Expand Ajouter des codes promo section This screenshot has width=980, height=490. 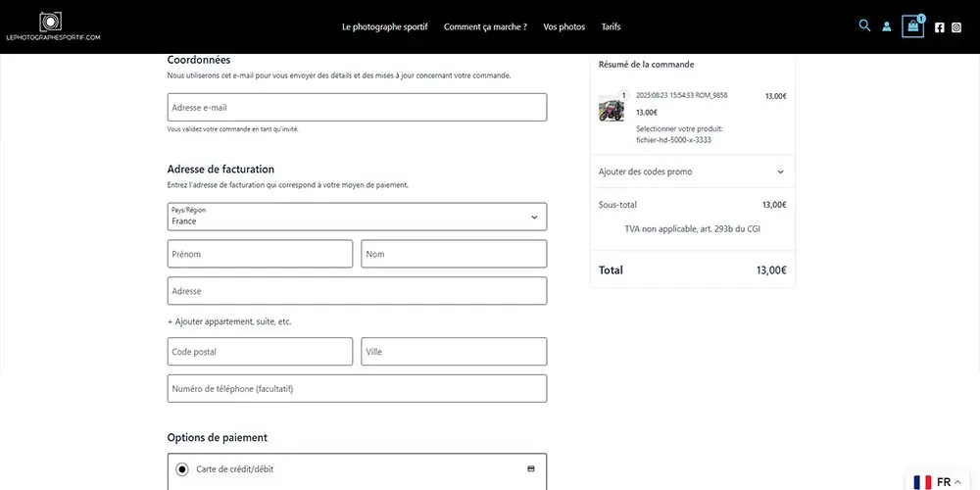tap(692, 171)
